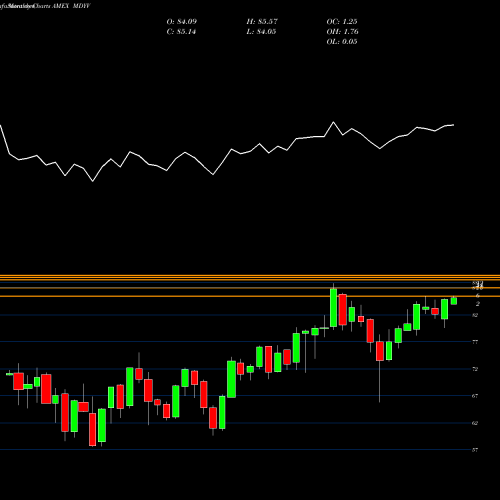500x500 pixels.
Task: Click the '57' price axis label
Action: (475, 450)
